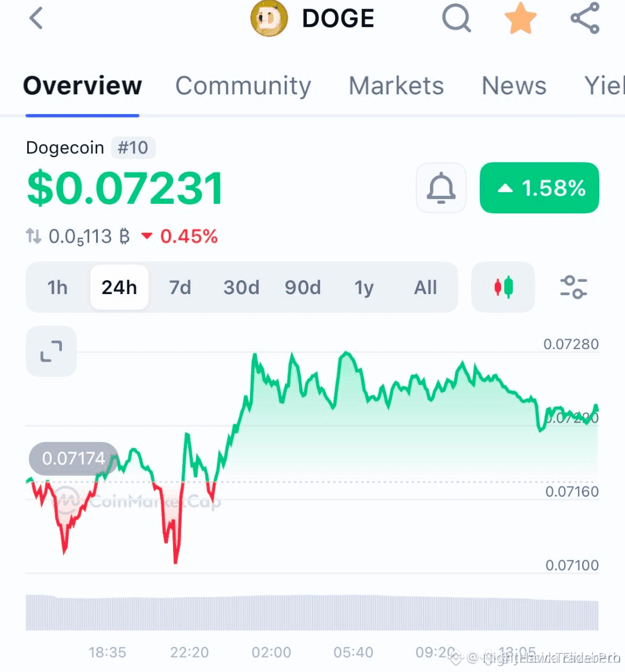Tap the DOGE header title
This screenshot has width=625, height=672.
tap(338, 19)
